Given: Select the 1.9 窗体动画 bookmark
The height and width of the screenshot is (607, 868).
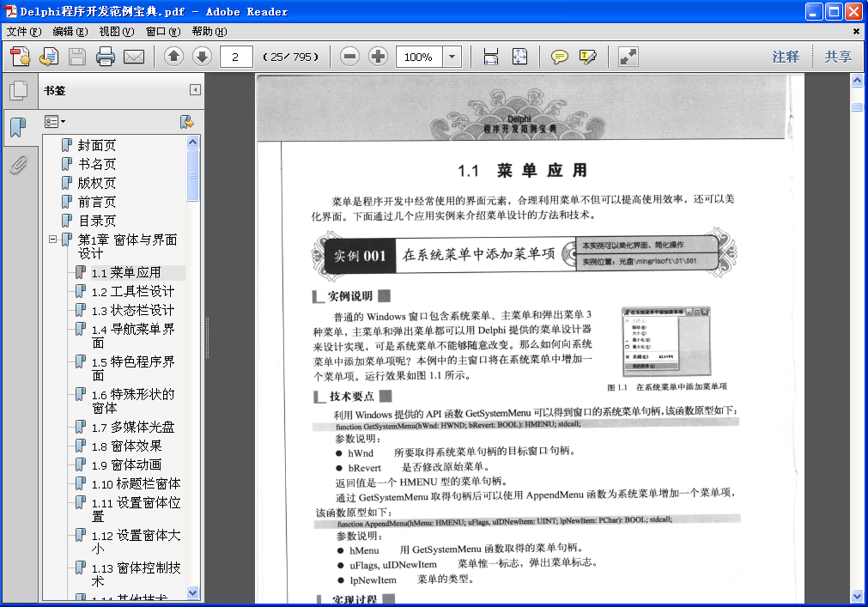Looking at the screenshot, I should click(x=127, y=464).
